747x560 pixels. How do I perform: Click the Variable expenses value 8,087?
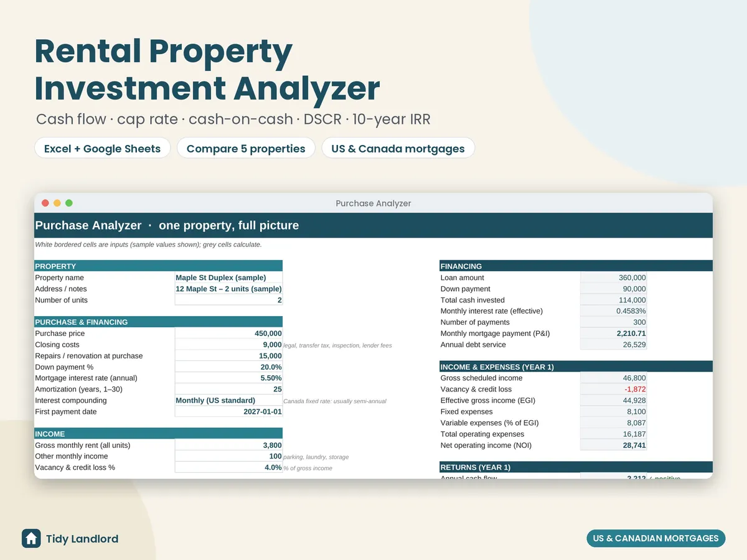pyautogui.click(x=613, y=423)
